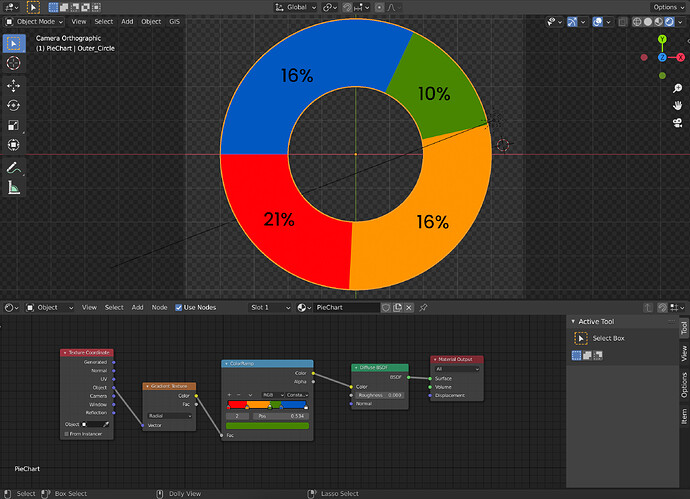The width and height of the screenshot is (690, 499).
Task: Click the ColorRamp gradient color bar
Action: 267,404
